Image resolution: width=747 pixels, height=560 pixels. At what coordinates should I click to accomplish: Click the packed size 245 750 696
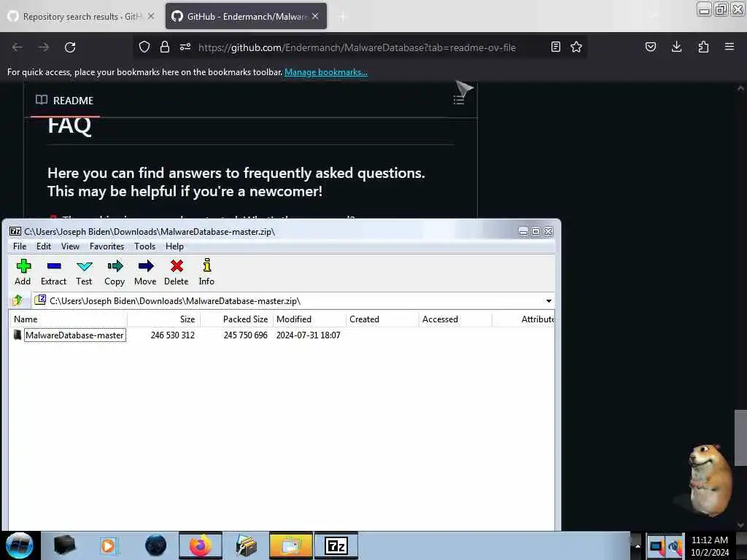coord(245,335)
